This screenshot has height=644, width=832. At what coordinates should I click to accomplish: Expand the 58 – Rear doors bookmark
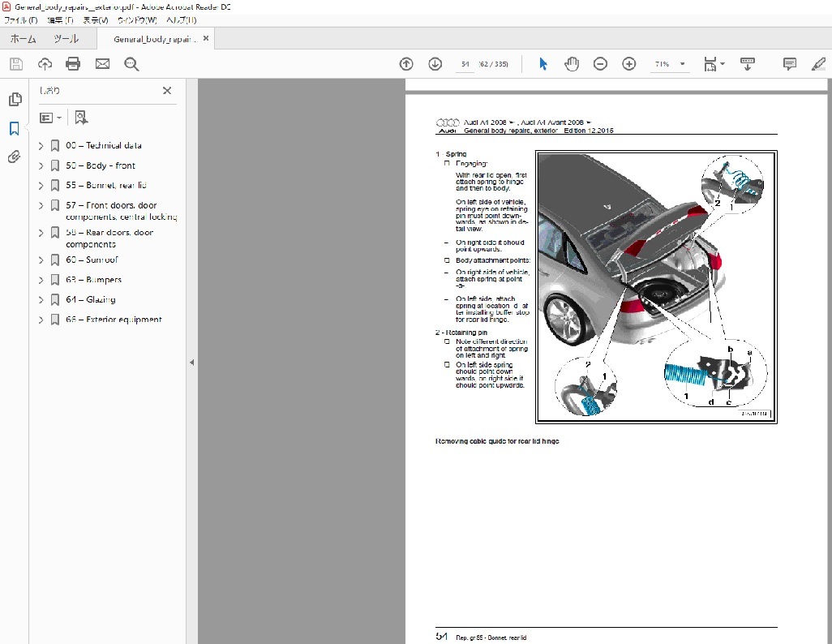coord(41,233)
